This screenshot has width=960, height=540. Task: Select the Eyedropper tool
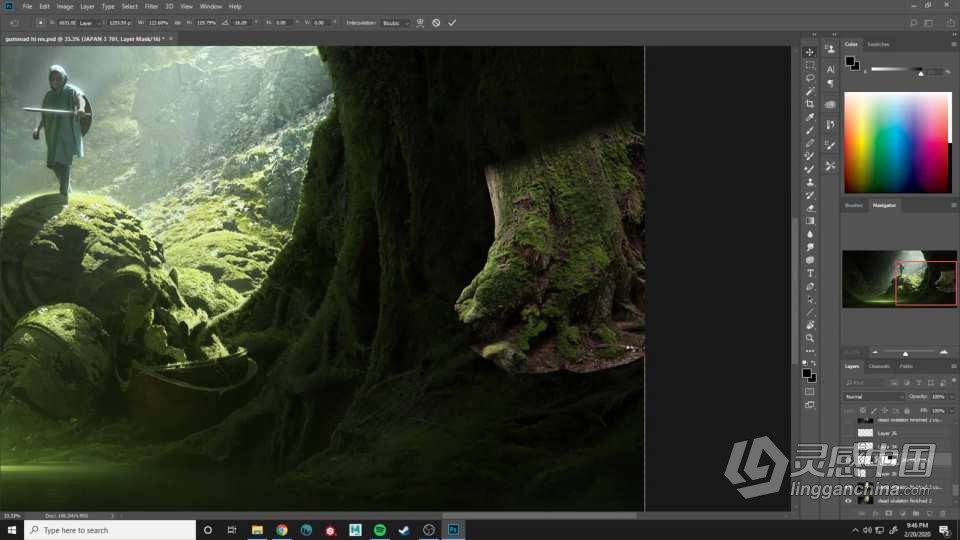[810, 117]
